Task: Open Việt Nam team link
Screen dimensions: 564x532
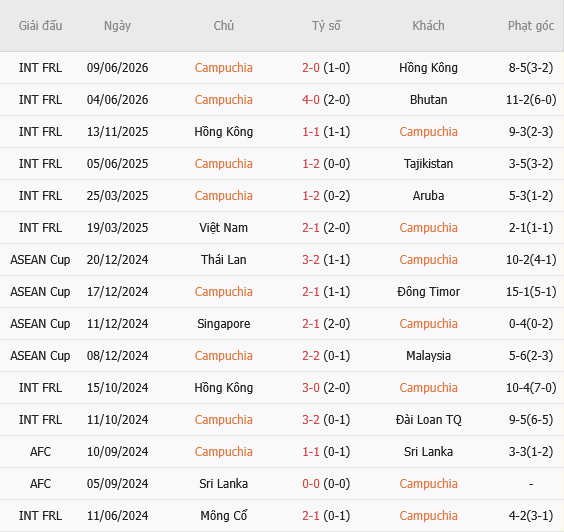Action: [223, 228]
